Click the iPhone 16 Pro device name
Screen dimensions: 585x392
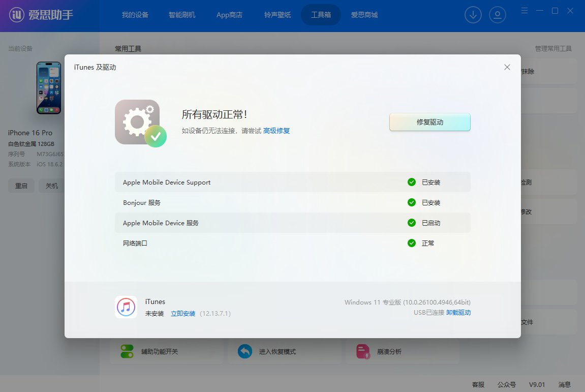(x=30, y=133)
